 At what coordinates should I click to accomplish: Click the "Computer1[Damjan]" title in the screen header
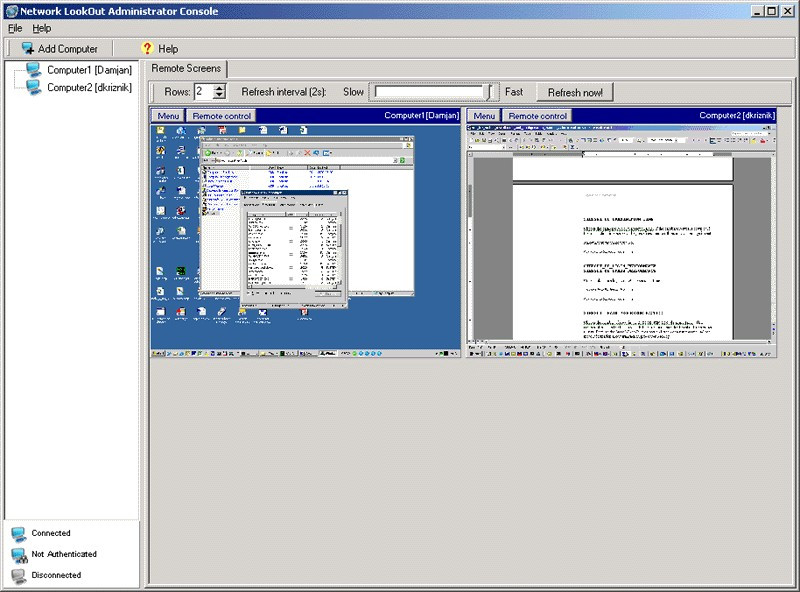tap(421, 115)
